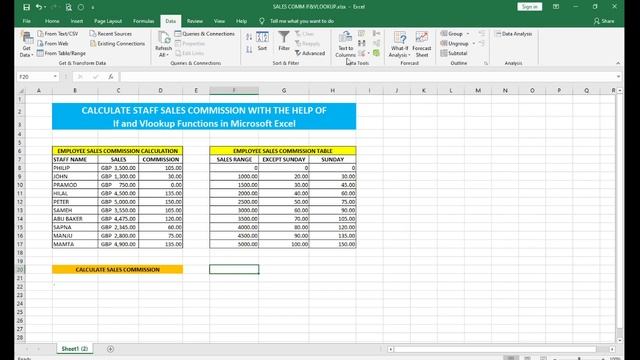The height and width of the screenshot is (360, 640).
Task: Open Existing Connections
Action: [118, 43]
